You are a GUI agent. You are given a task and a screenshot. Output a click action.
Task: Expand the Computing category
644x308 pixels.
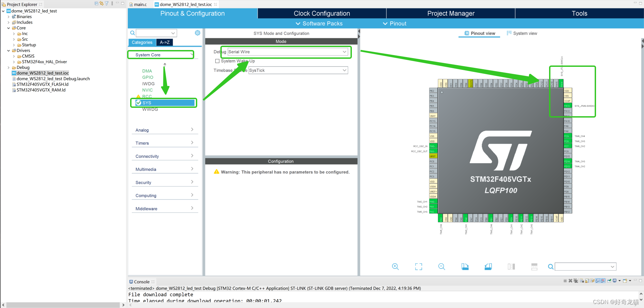pyautogui.click(x=165, y=195)
